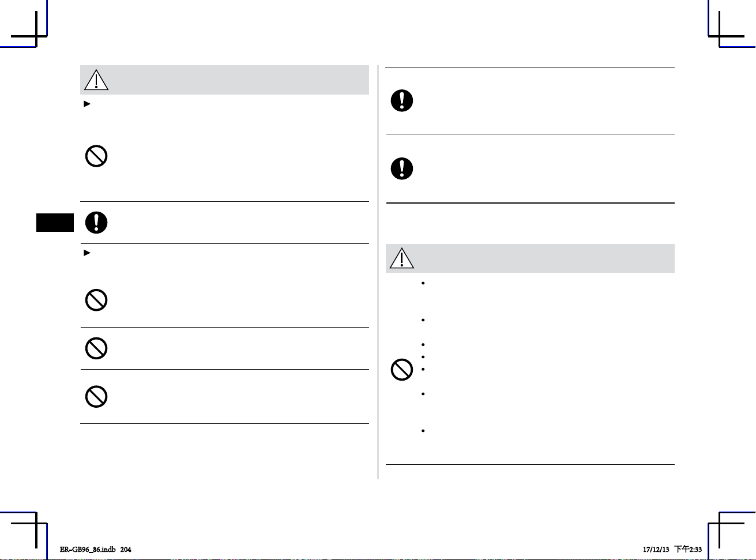
Task: Click the second exclamation icon in right column
Action: point(402,168)
